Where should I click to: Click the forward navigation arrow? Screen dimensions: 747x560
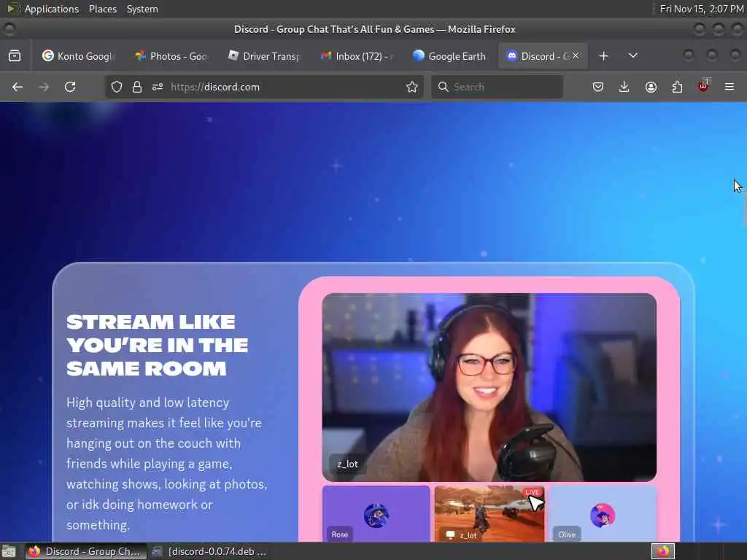pos(43,87)
